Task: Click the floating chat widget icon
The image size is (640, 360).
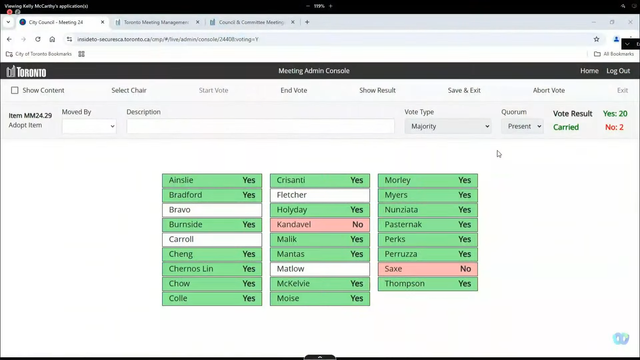Action: (620, 338)
